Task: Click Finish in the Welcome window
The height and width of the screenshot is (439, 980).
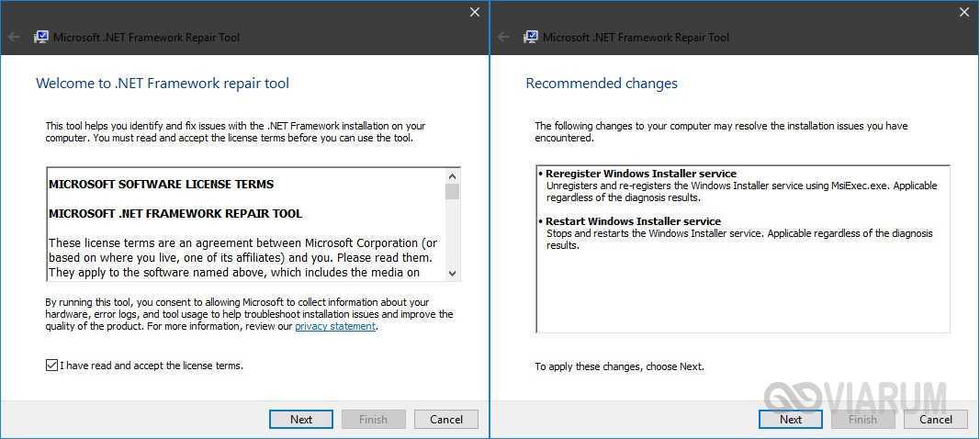Action: pyautogui.click(x=373, y=419)
